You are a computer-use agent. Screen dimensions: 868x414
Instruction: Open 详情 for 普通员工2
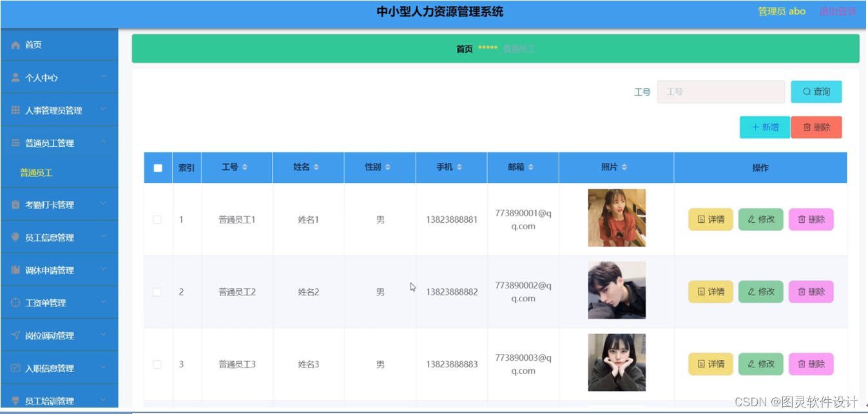[x=711, y=292]
